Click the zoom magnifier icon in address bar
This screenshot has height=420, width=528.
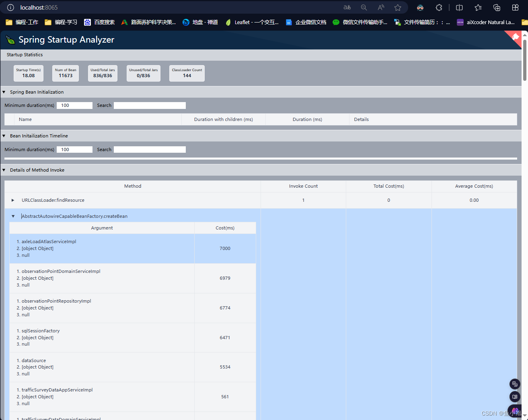click(x=364, y=7)
